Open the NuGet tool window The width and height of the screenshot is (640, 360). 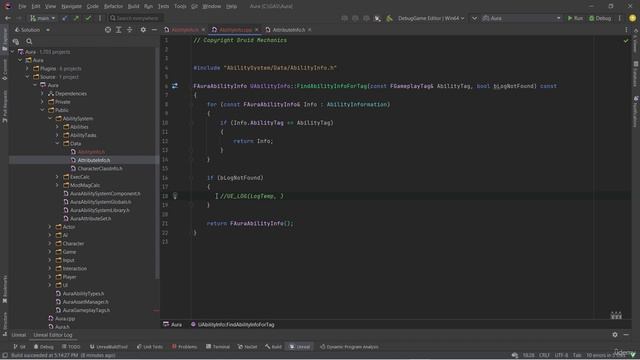point(247,347)
